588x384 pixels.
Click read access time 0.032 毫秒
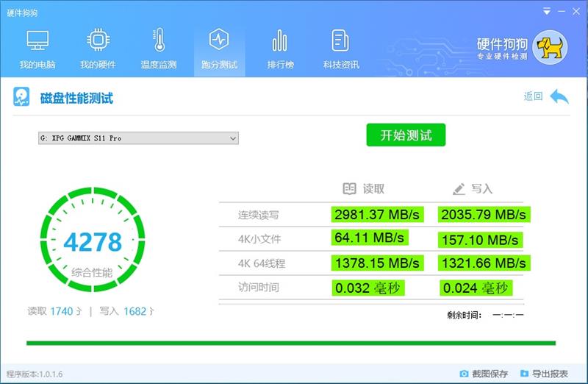368,288
